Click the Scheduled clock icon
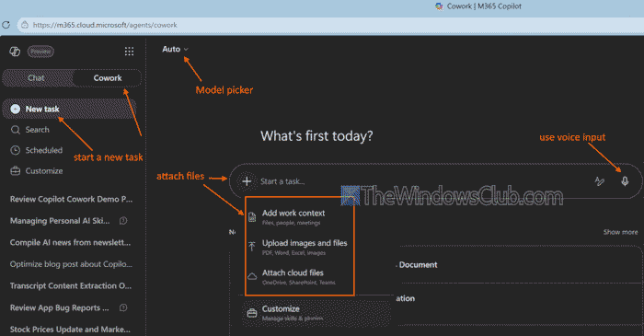Viewport: 644px width, 336px height. click(x=16, y=150)
